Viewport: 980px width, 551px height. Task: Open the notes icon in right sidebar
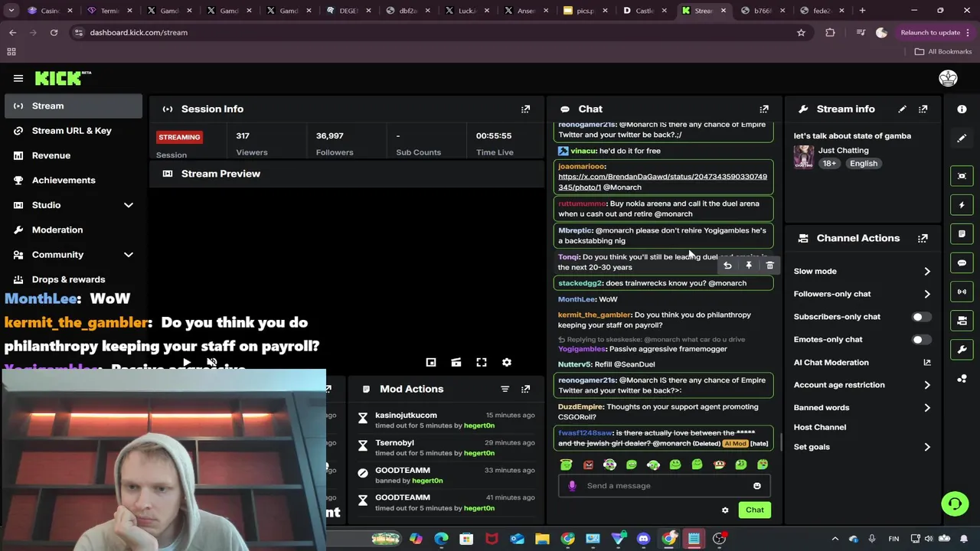click(962, 233)
